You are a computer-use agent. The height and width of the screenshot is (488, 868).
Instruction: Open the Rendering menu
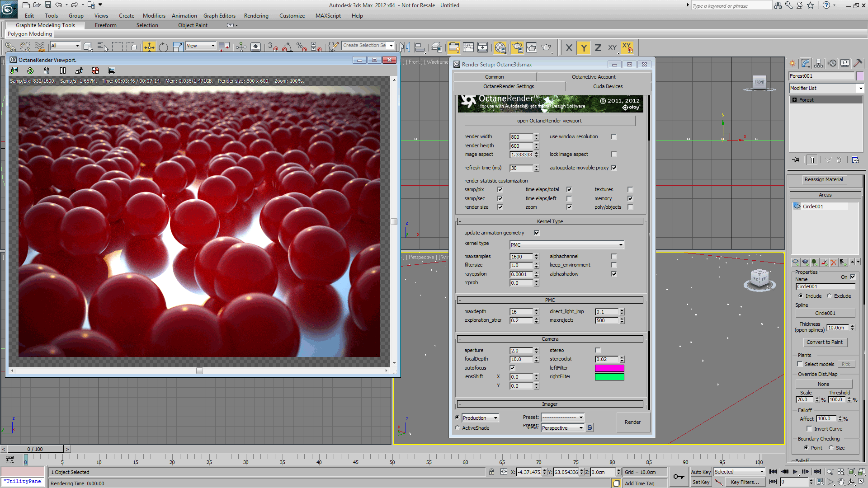point(256,15)
